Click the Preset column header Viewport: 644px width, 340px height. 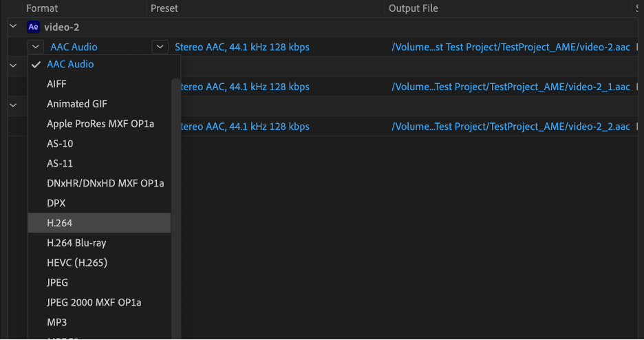pyautogui.click(x=164, y=8)
